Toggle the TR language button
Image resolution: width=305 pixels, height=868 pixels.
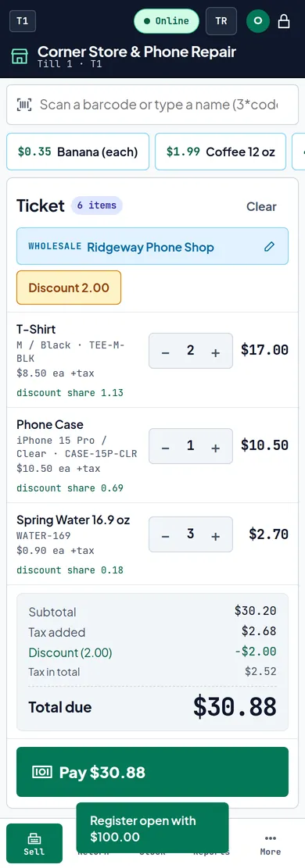coord(221,21)
